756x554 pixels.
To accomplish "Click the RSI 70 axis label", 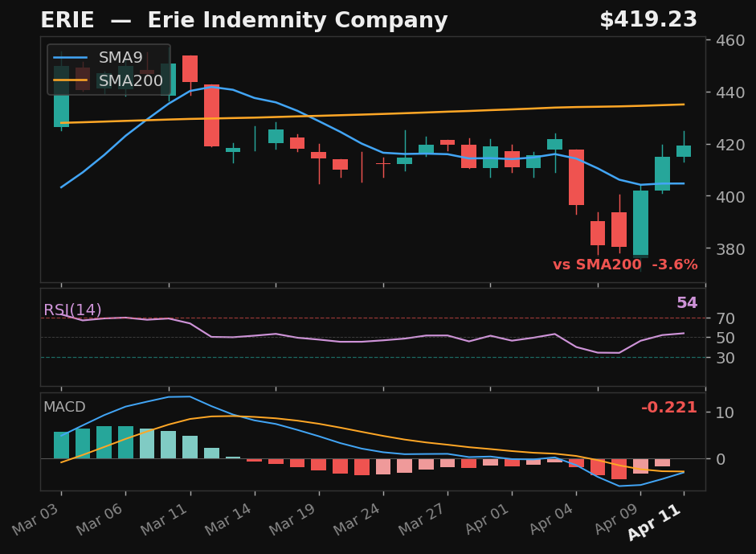I will [725, 318].
